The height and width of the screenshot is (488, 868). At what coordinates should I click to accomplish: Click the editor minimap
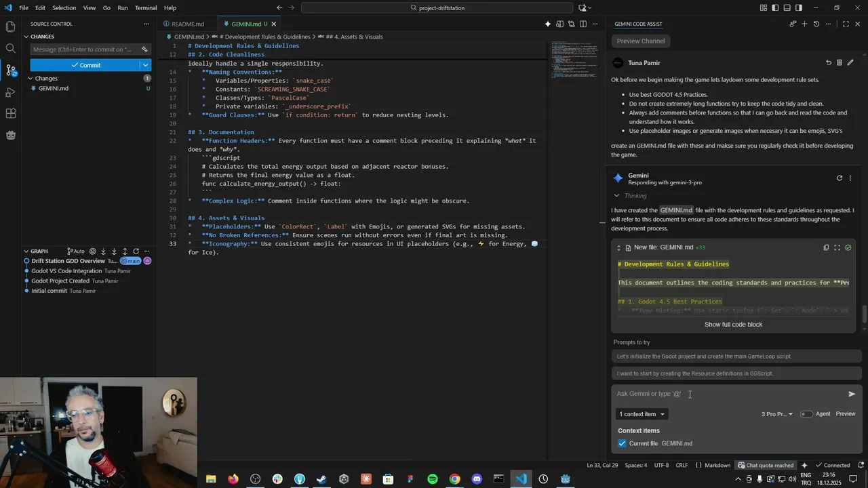(574, 61)
